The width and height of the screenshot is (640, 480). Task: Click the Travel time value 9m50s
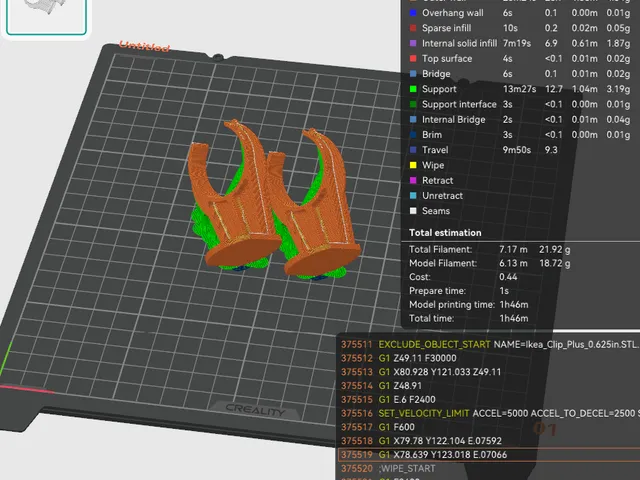(x=516, y=150)
